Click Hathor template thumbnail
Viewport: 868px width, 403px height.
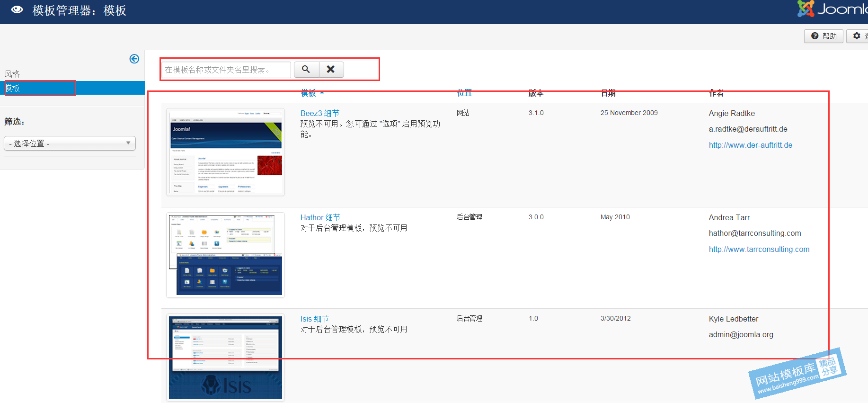pyautogui.click(x=226, y=255)
